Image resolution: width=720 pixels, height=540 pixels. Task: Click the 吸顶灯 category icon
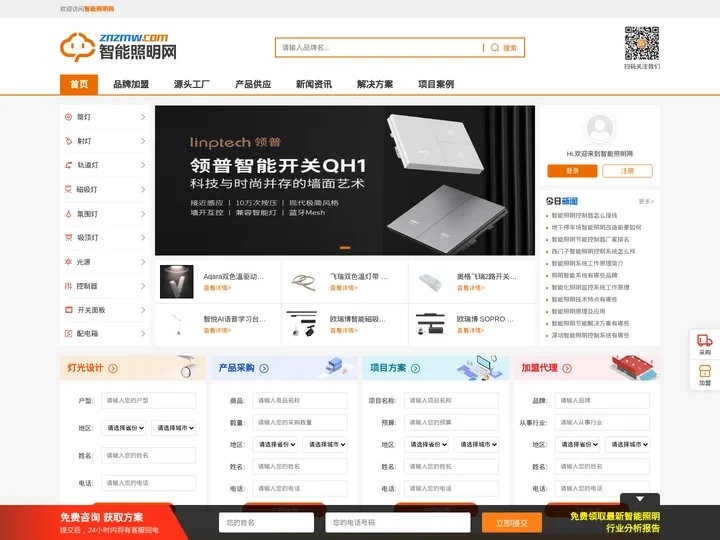coord(68,237)
